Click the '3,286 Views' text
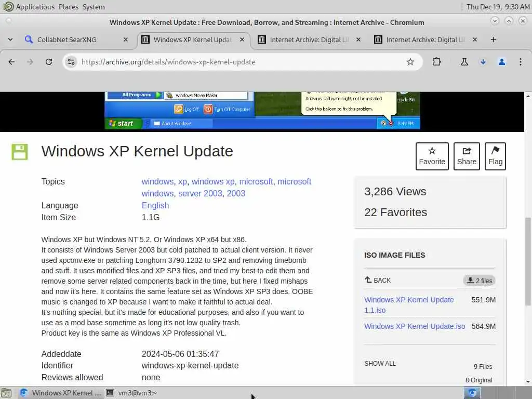The height and width of the screenshot is (399, 532). point(395,191)
